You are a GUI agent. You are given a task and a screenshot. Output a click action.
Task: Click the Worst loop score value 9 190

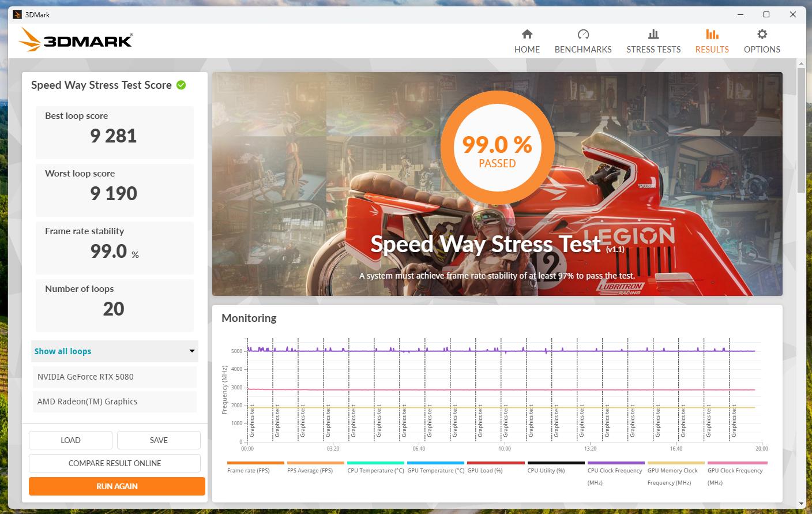pyautogui.click(x=114, y=193)
